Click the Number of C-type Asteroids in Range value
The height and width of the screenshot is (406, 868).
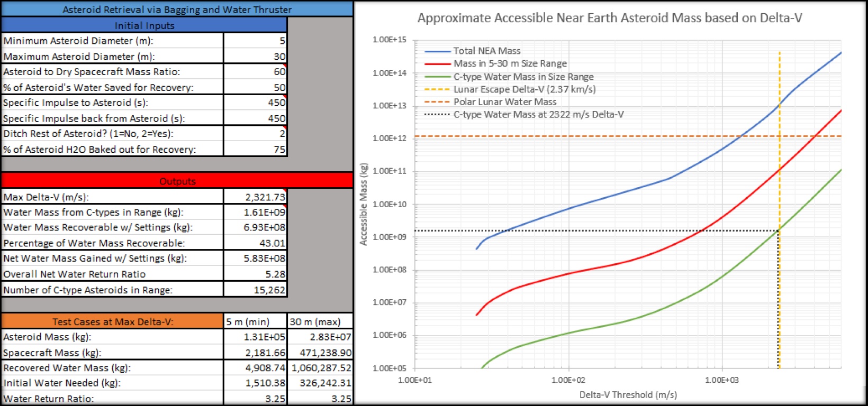(255, 290)
